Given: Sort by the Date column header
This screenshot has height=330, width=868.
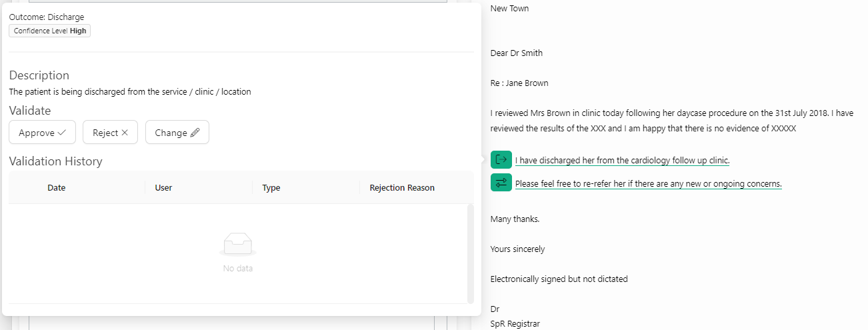Looking at the screenshot, I should coord(57,188).
